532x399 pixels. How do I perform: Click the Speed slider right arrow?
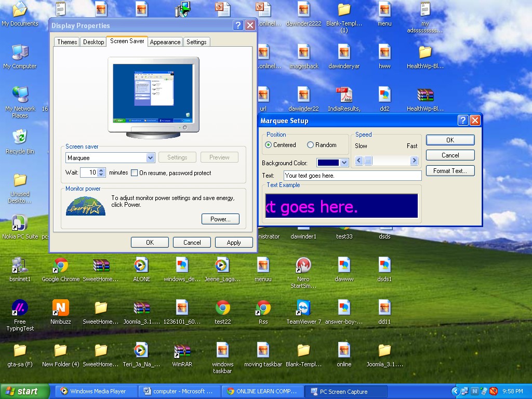pos(414,161)
